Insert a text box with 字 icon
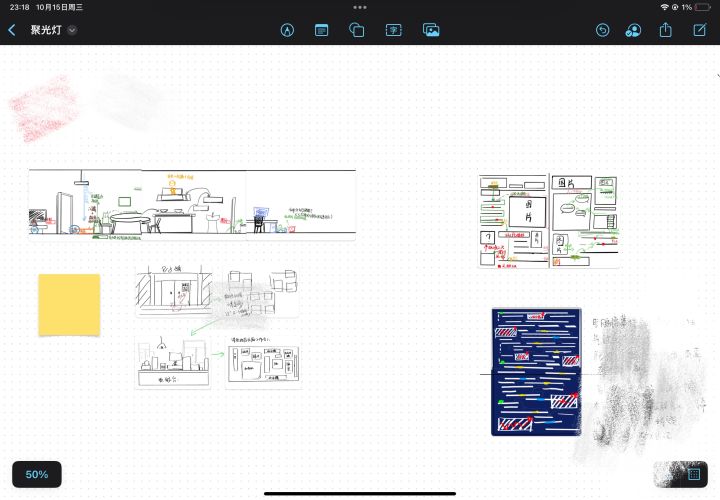Screen dimensions: 720x500 click(394, 30)
